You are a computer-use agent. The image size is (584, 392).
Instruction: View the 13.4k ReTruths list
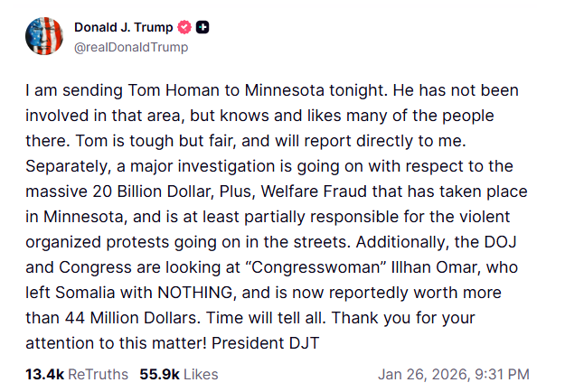pyautogui.click(x=76, y=374)
